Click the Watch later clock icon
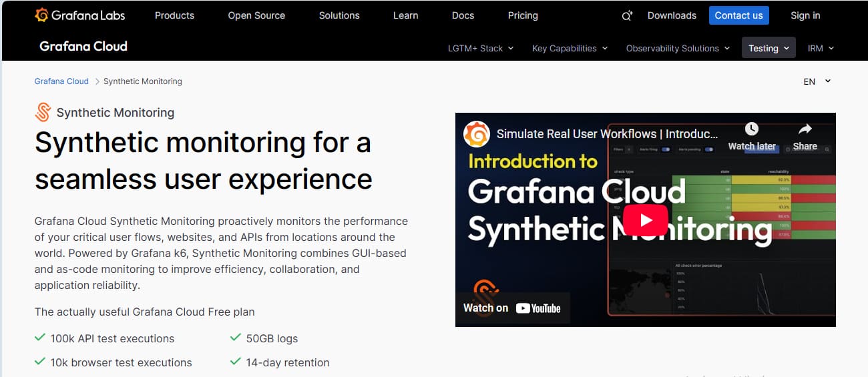Screen dimensions: 868x377 point(752,129)
